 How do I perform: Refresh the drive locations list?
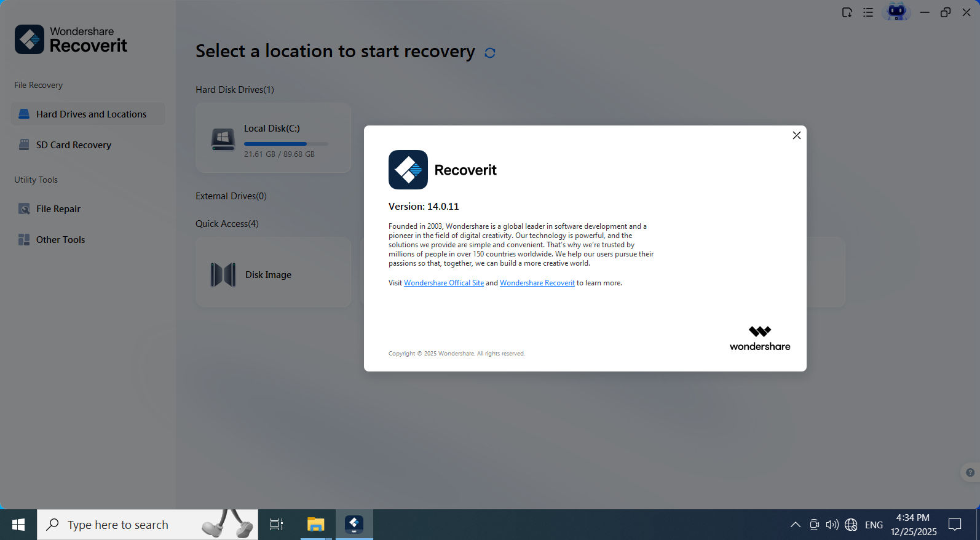[x=489, y=53]
